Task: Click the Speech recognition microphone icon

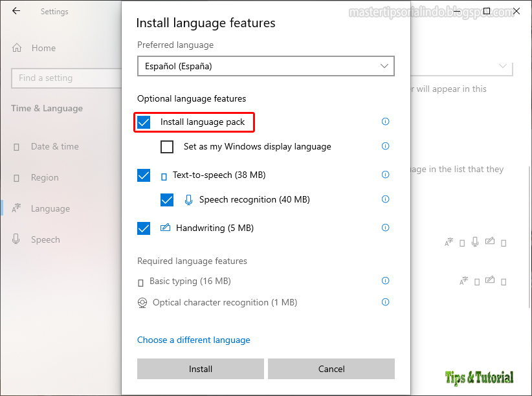Action: [x=188, y=199]
